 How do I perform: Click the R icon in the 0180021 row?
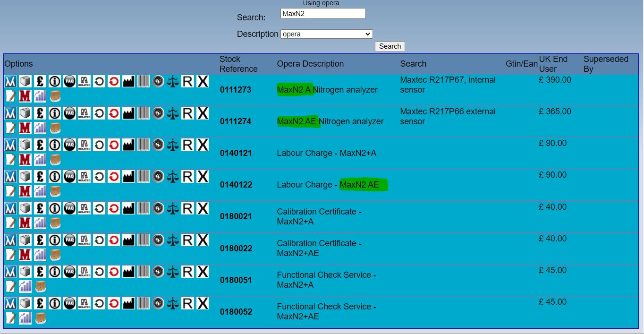pos(187,208)
